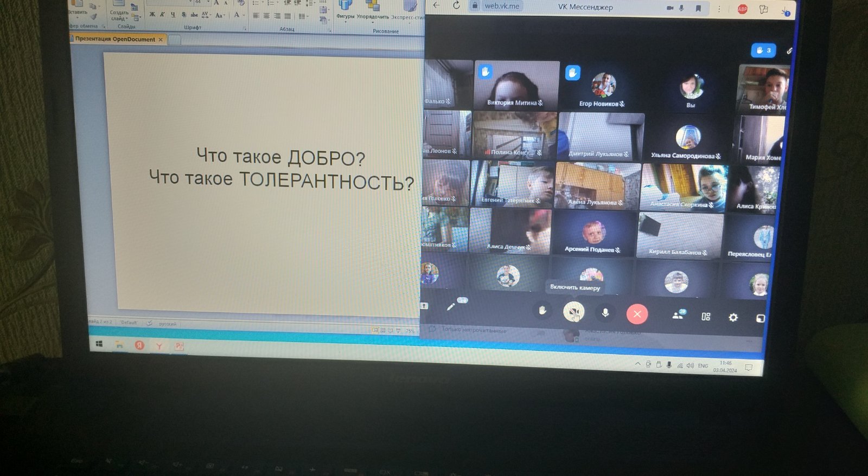Toggle text shadow S in ribbon
Viewport: 868px width, 476px height.
183,15
